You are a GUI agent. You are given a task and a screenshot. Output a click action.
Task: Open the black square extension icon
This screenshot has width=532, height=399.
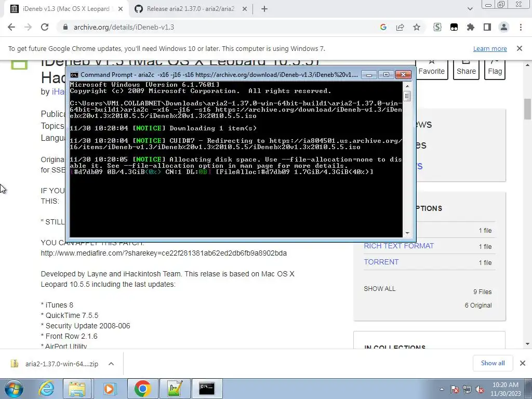(454, 27)
